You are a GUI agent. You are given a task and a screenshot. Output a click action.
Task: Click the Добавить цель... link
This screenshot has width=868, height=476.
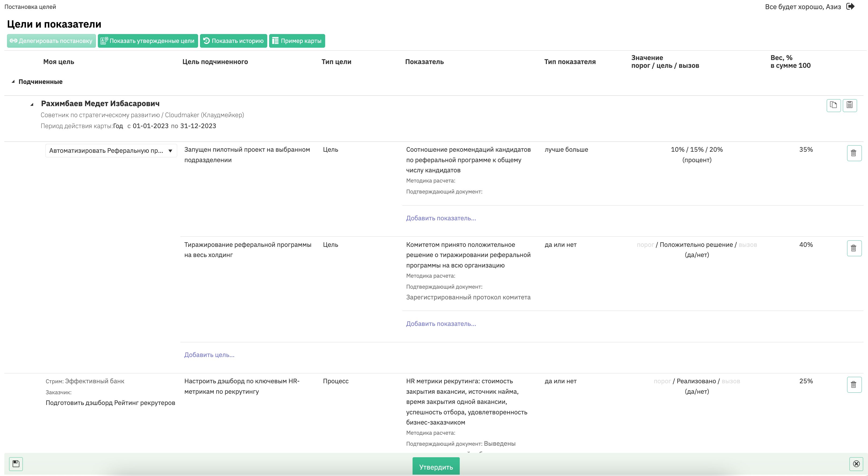click(x=209, y=354)
